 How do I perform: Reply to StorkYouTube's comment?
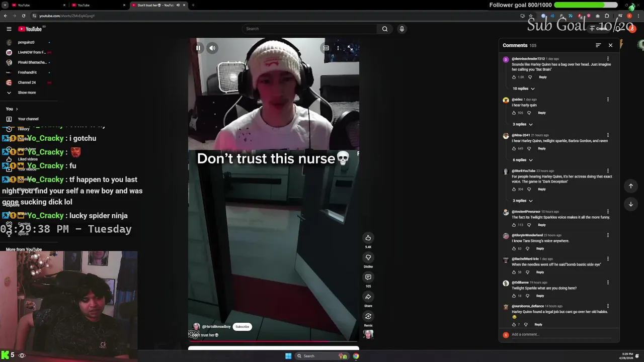[541, 189]
